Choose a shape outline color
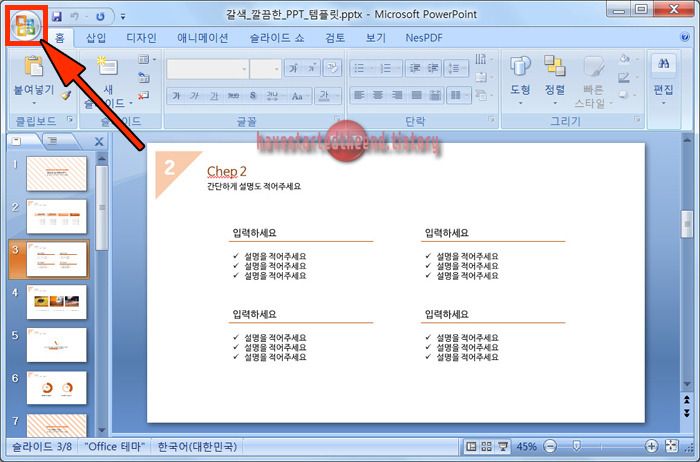The image size is (700, 462). (x=626, y=78)
